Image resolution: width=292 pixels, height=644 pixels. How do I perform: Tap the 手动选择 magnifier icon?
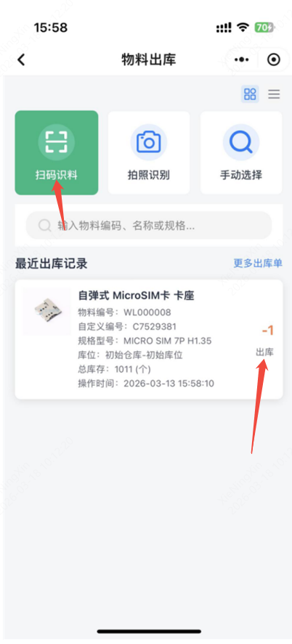(x=241, y=143)
